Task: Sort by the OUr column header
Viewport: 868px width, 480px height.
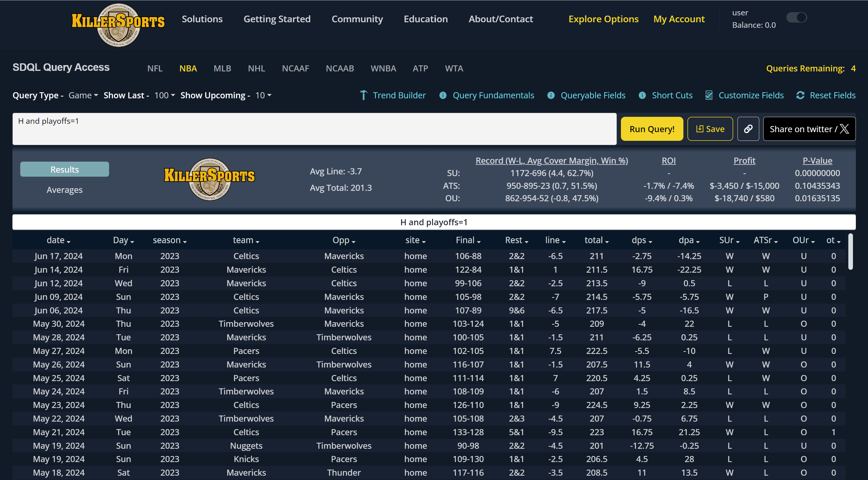Action: [x=803, y=240]
